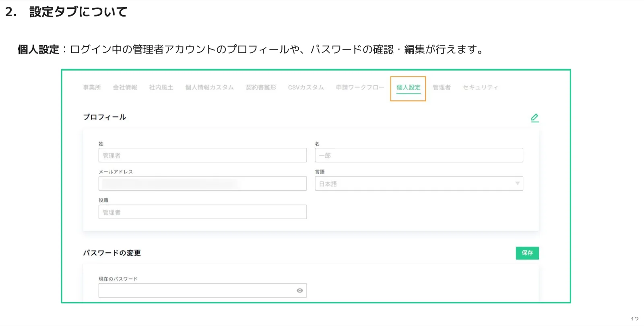644x326 pixels.
Task: Select the 個人情報カスタム tab
Action: [x=209, y=87]
